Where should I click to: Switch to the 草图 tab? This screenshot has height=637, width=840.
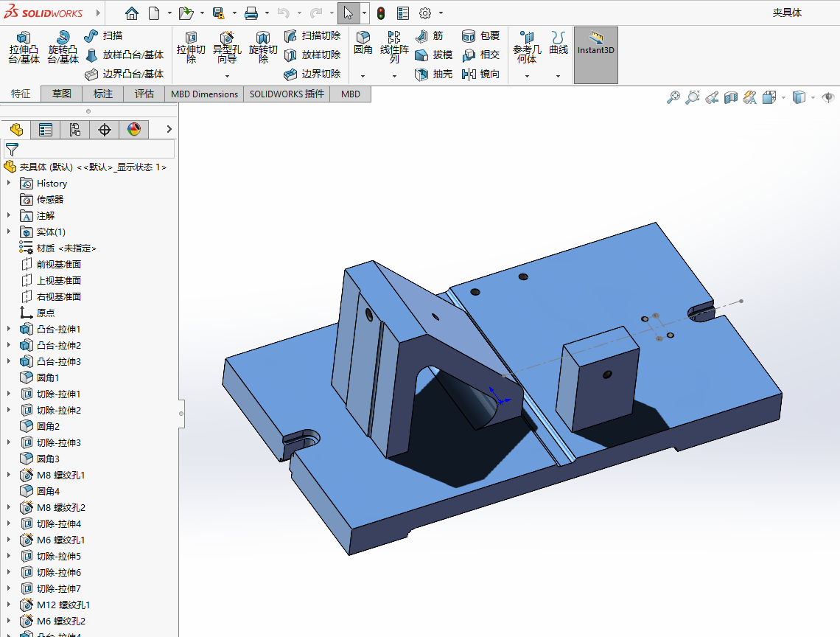[62, 94]
